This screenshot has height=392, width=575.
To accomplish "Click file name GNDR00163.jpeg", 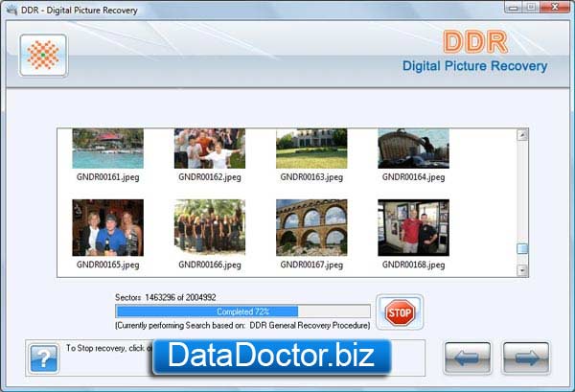I will click(x=311, y=177).
